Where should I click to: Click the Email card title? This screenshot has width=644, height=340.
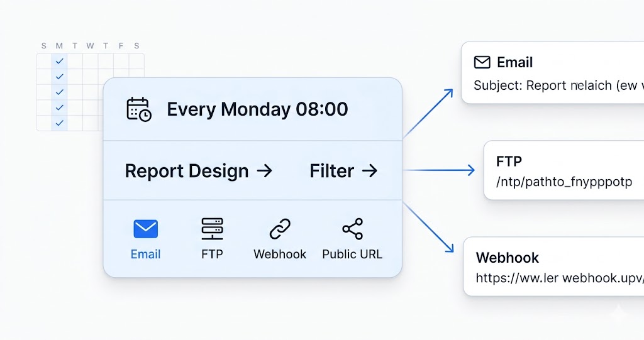coord(514,62)
